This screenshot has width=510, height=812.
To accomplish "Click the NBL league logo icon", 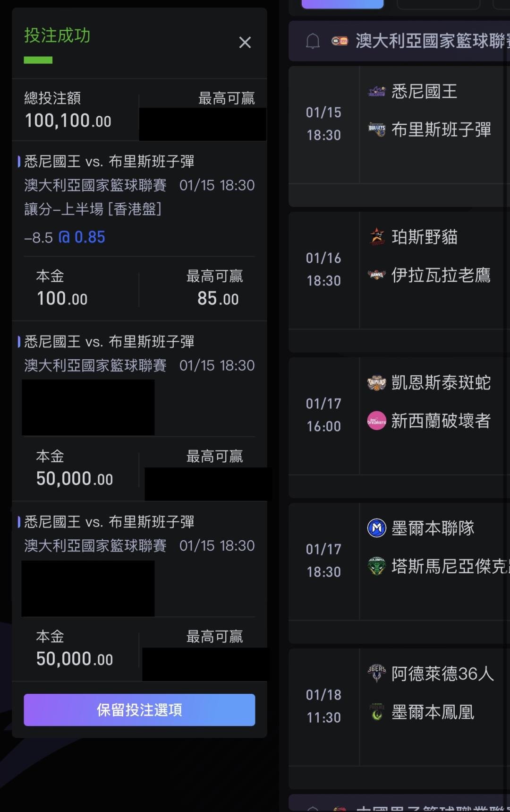I will click(340, 41).
